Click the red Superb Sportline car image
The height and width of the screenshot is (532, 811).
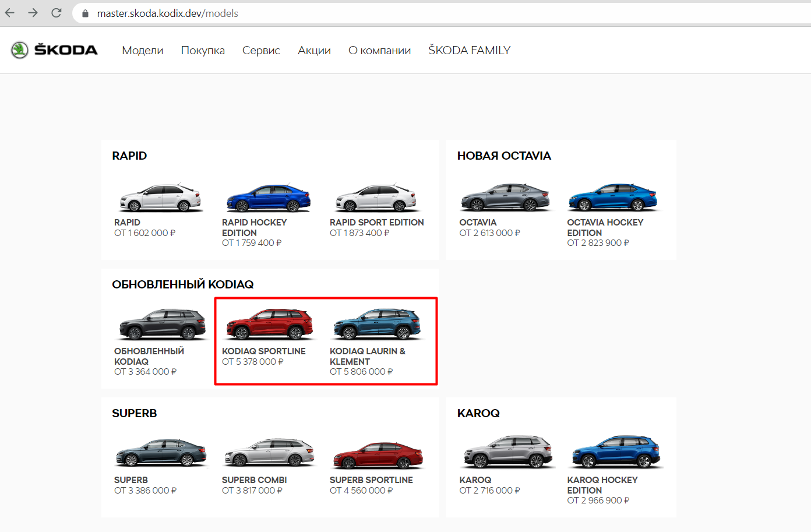point(378,455)
